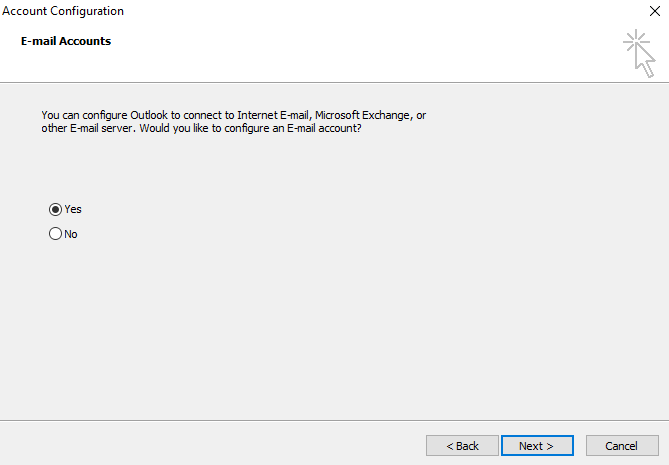The height and width of the screenshot is (465, 669).
Task: Click the wizard cursor icon in header
Action: [639, 52]
